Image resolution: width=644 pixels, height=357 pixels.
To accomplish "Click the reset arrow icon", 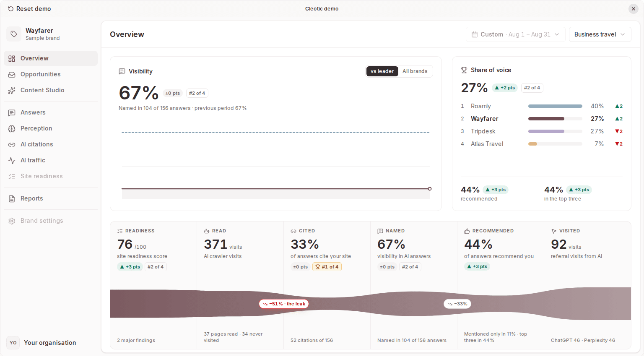I will [x=11, y=9].
